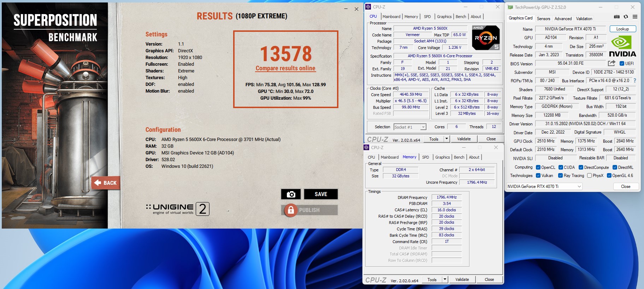
Task: Click the Unigine 2 logo
Action: (x=178, y=209)
